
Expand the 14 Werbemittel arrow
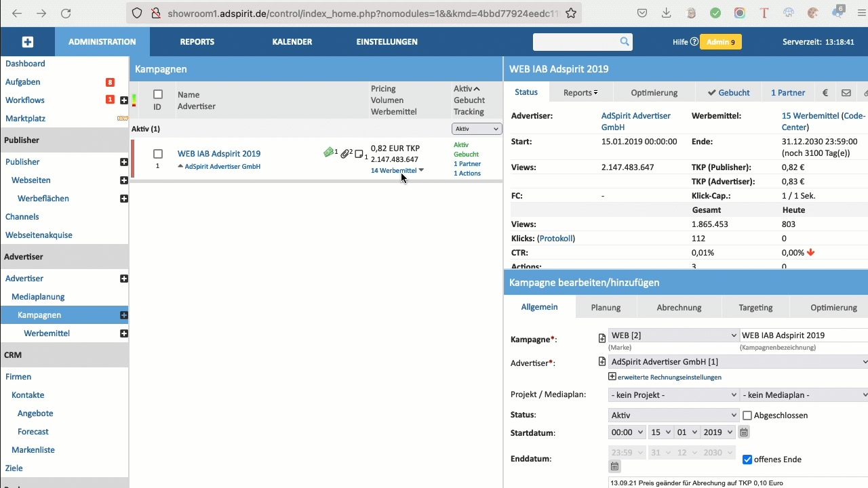421,170
